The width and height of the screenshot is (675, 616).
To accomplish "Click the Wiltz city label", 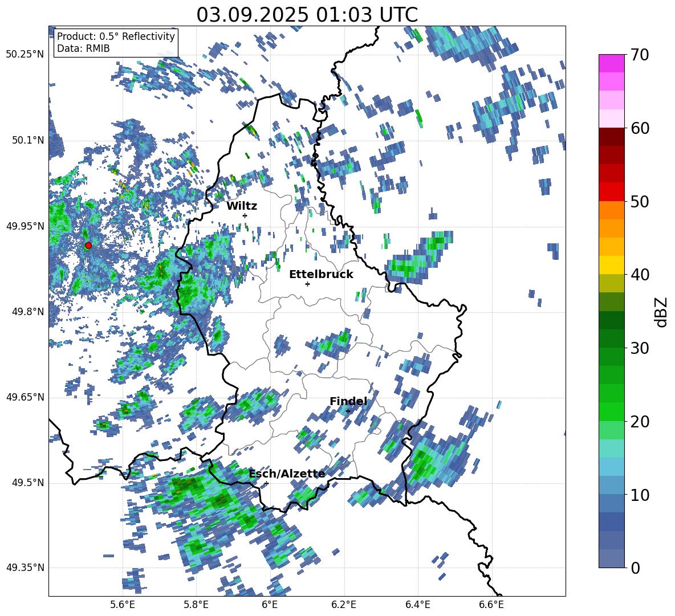I will coord(242,206).
